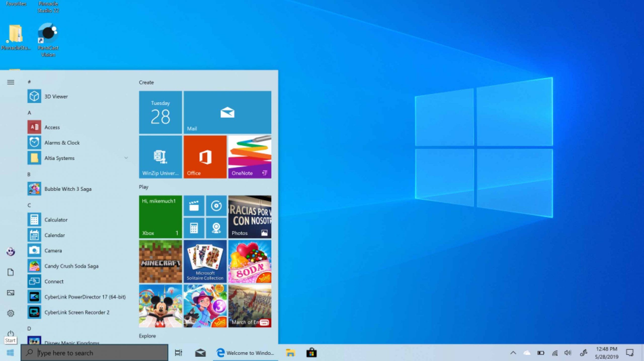The height and width of the screenshot is (361, 644).
Task: Open the '#' section header in apps list
Action: 29,82
